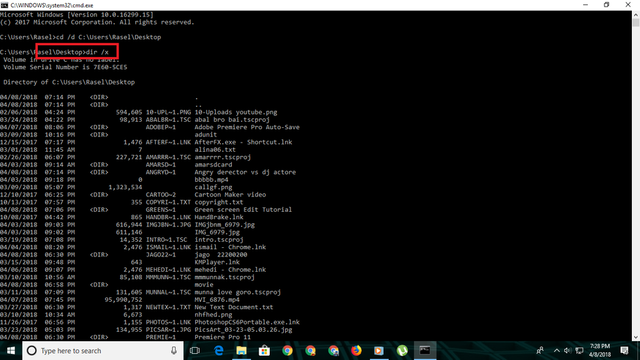Screen dimensions: 640x360
Task: Click the scrollbar down arrow
Action: [x=636, y=337]
